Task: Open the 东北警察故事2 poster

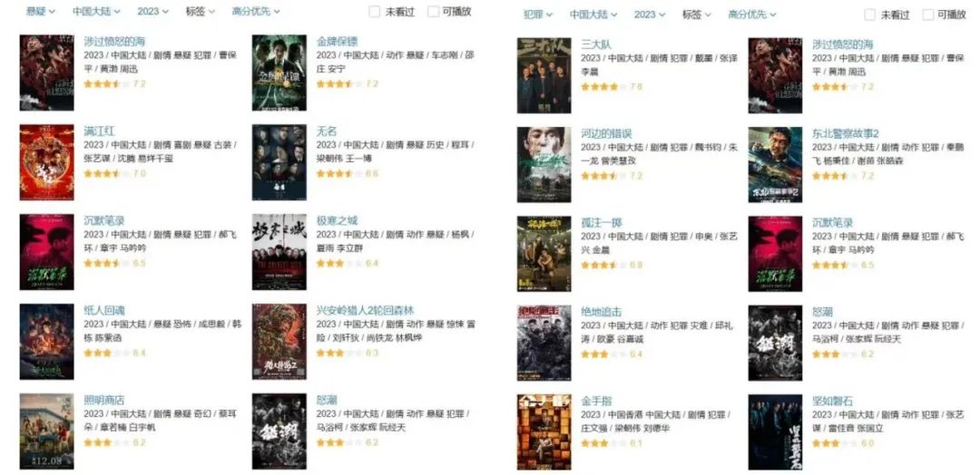Action: (775, 165)
